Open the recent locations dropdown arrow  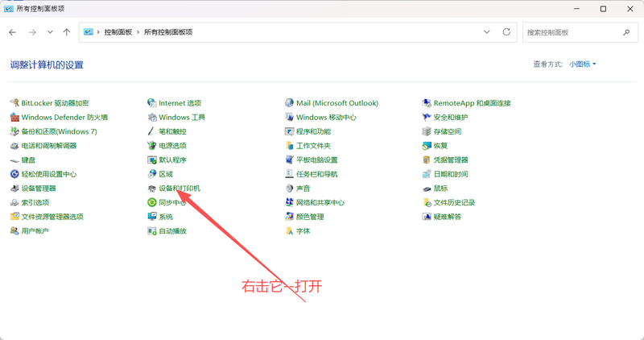[x=50, y=32]
